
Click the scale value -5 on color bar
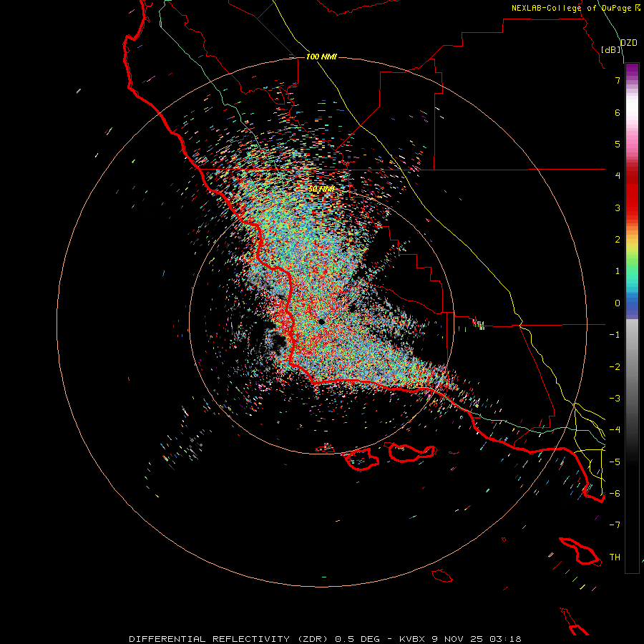pos(615,462)
